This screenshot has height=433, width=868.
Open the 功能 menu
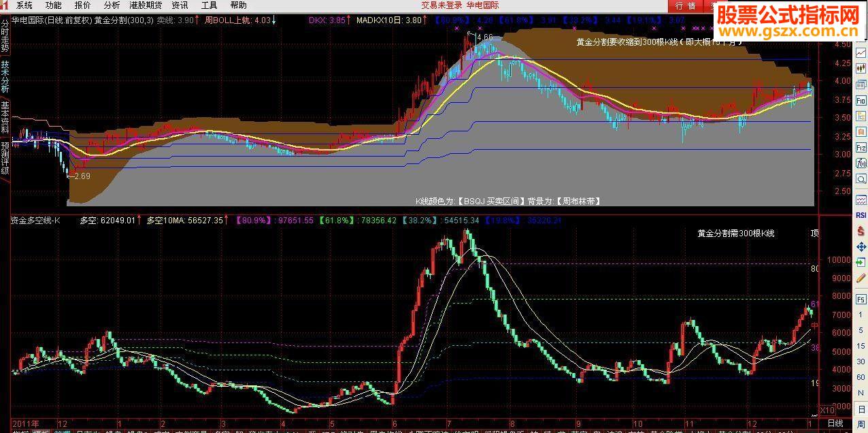[x=54, y=5]
